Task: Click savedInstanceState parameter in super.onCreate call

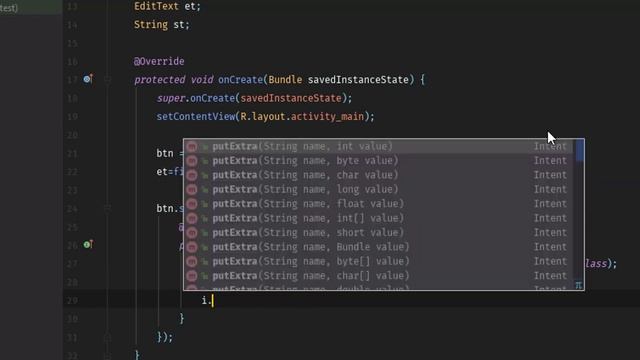Action: point(291,98)
